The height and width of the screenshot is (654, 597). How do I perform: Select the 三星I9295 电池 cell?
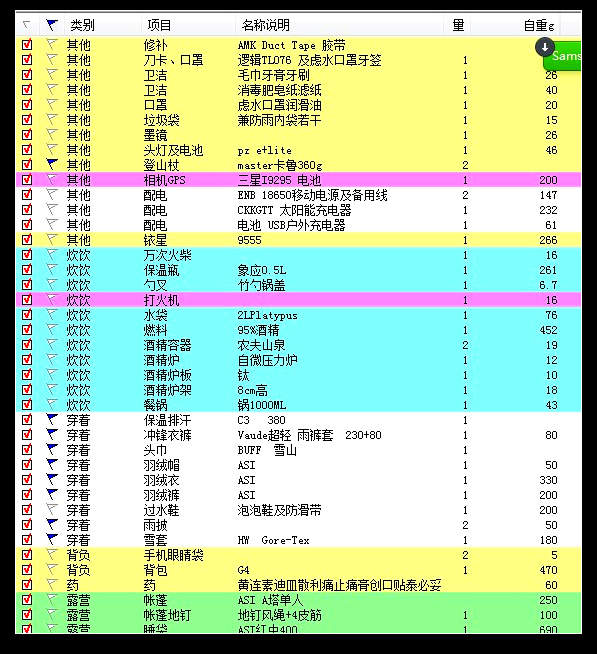pyautogui.click(x=279, y=180)
